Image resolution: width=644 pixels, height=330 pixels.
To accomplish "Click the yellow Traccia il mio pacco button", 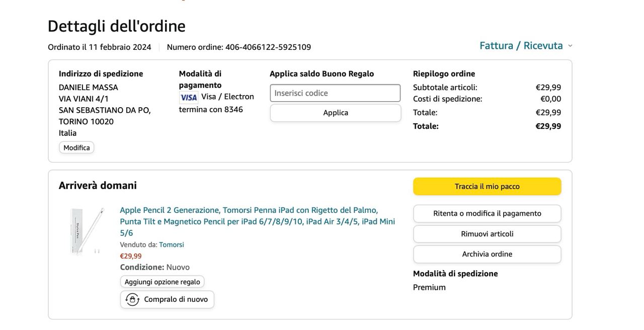I will tap(487, 187).
